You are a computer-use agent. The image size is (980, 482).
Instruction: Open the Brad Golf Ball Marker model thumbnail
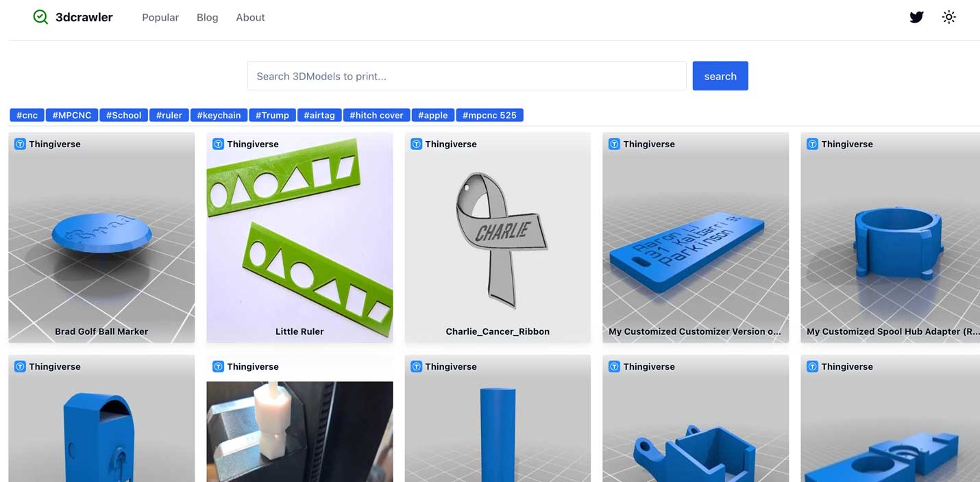[101, 236]
